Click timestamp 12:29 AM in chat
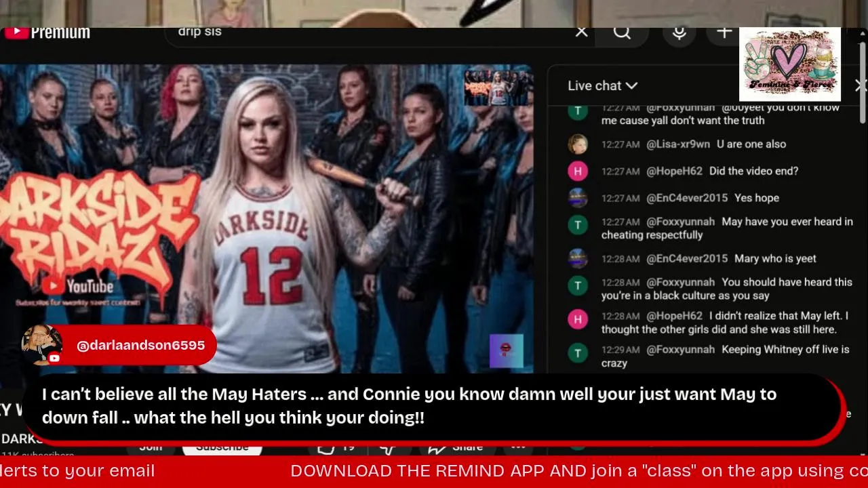 pos(620,350)
